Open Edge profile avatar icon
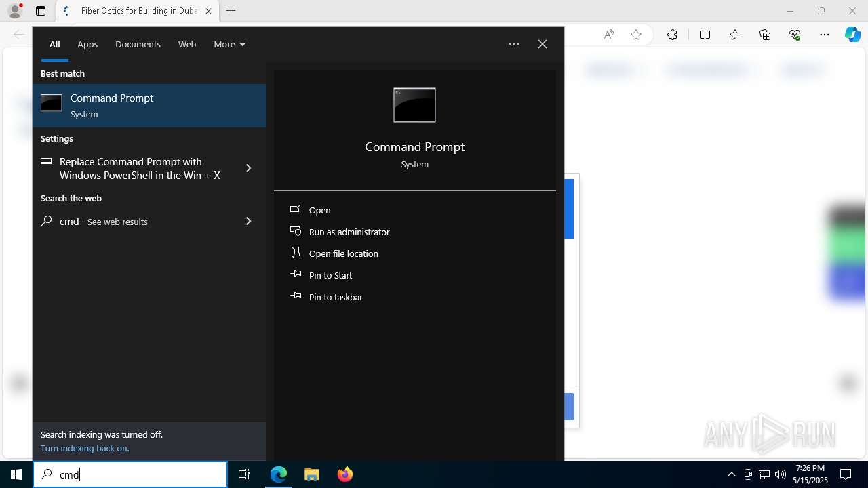 (x=15, y=11)
